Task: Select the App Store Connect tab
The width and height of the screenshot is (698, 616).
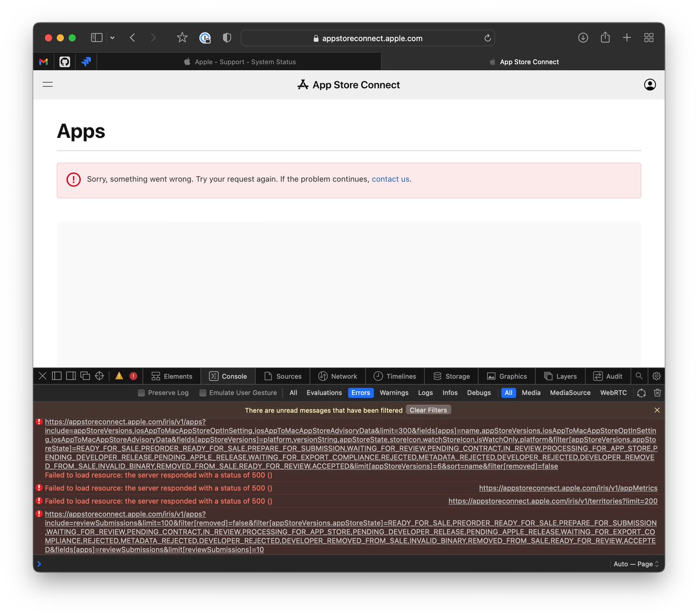Action: pyautogui.click(x=523, y=62)
